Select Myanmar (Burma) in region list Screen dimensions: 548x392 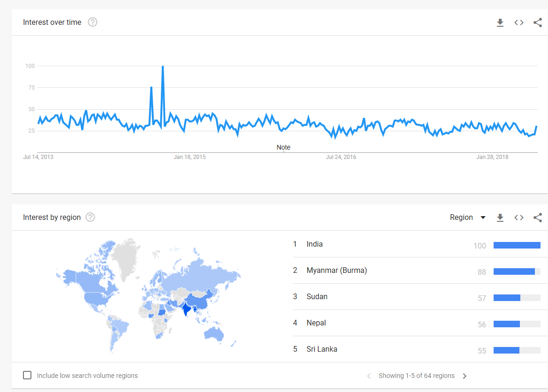point(337,271)
